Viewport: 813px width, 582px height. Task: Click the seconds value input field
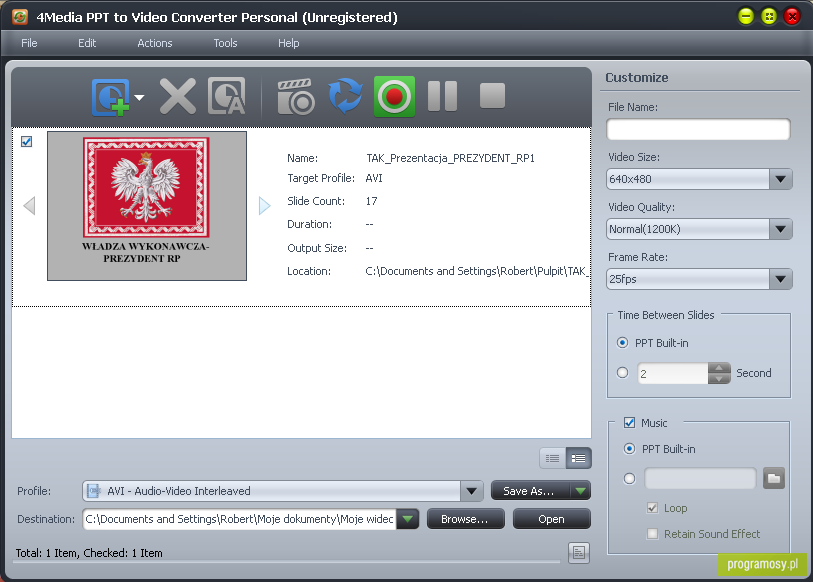tap(672, 373)
